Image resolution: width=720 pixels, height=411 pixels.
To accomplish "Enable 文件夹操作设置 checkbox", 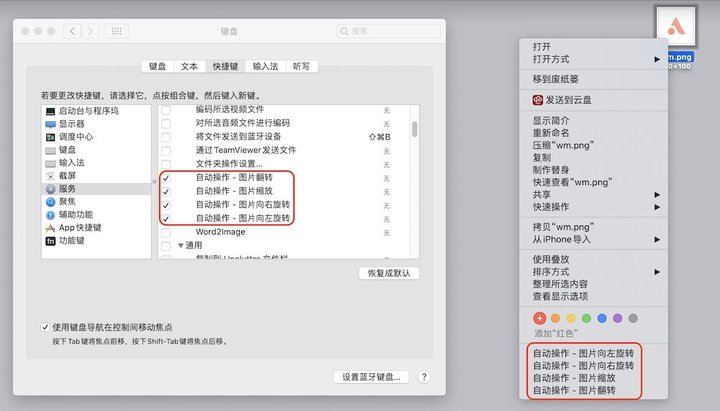I will tap(166, 164).
